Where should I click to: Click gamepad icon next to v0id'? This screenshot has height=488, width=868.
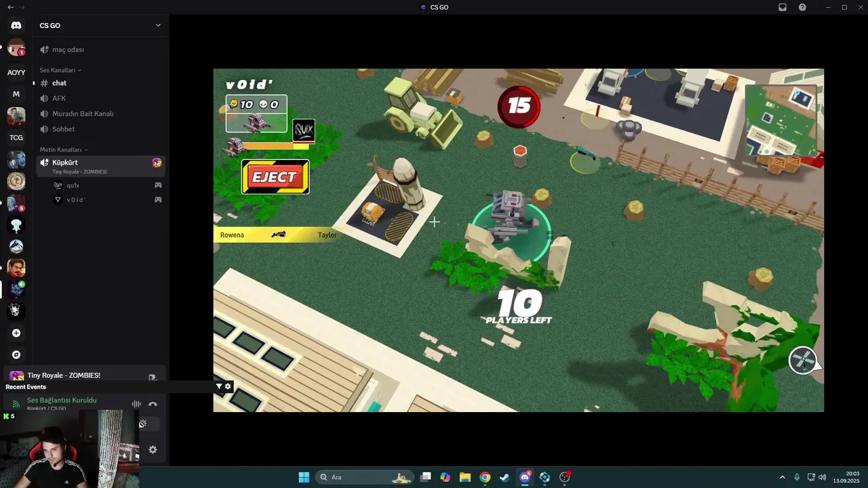tap(158, 199)
